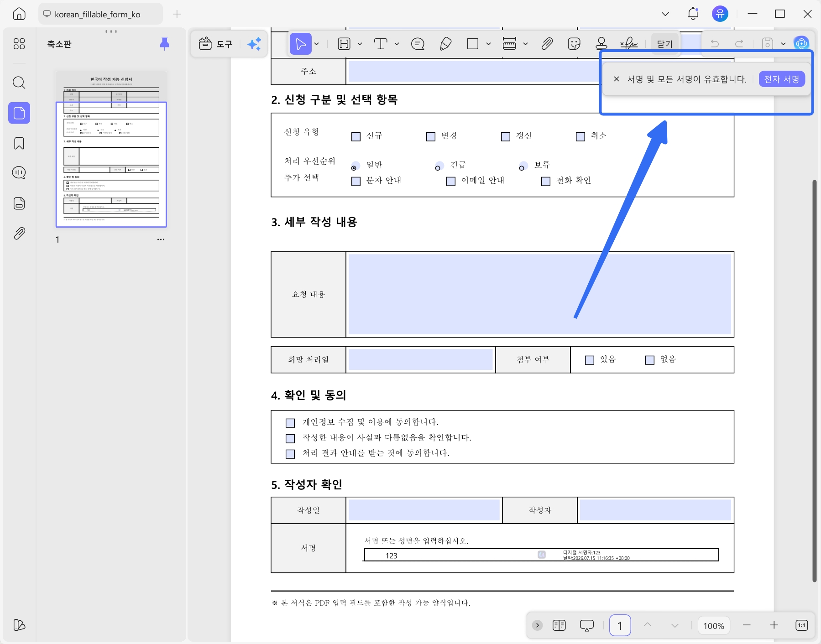This screenshot has width=821, height=644.
Task: Click zoom in plus button
Action: [x=774, y=625]
